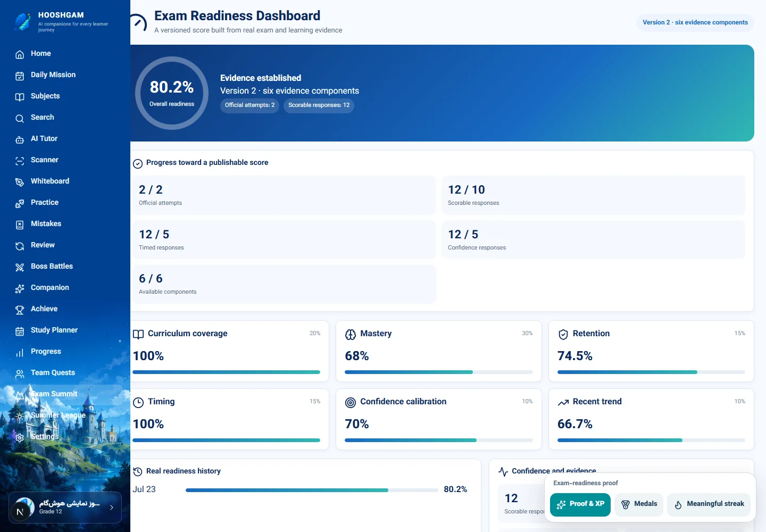Navigate to Summer League
The height and width of the screenshot is (532, 766).
tap(65, 415)
